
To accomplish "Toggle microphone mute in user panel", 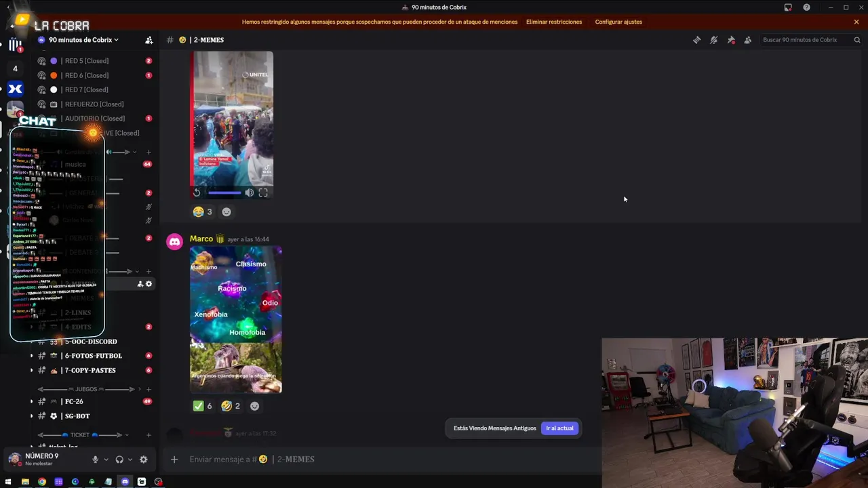I will click(x=95, y=460).
